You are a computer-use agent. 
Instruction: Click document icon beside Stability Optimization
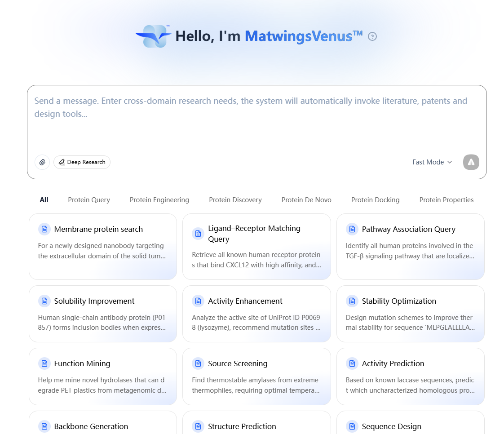pyautogui.click(x=352, y=301)
